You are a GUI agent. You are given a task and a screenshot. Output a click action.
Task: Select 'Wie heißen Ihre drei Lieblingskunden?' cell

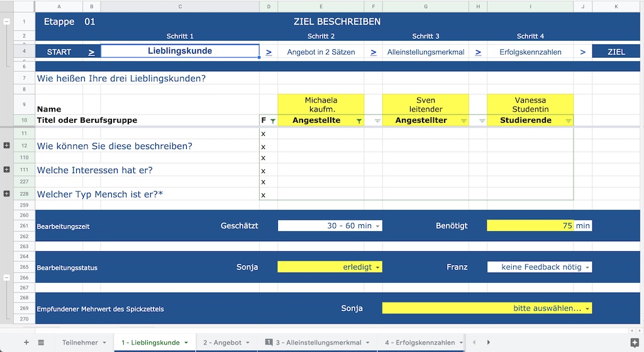121,78
